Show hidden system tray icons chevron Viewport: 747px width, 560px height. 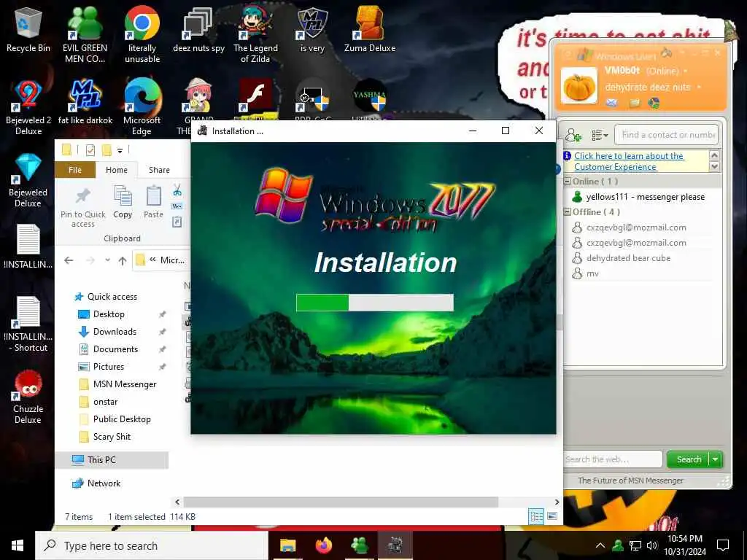coord(600,545)
